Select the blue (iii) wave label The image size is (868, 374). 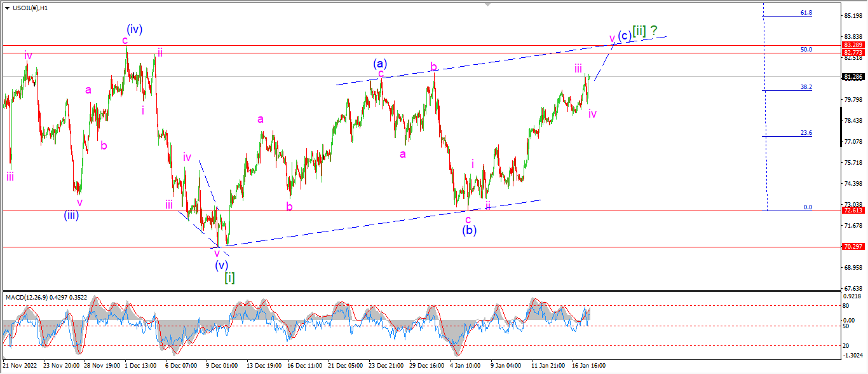click(x=71, y=215)
